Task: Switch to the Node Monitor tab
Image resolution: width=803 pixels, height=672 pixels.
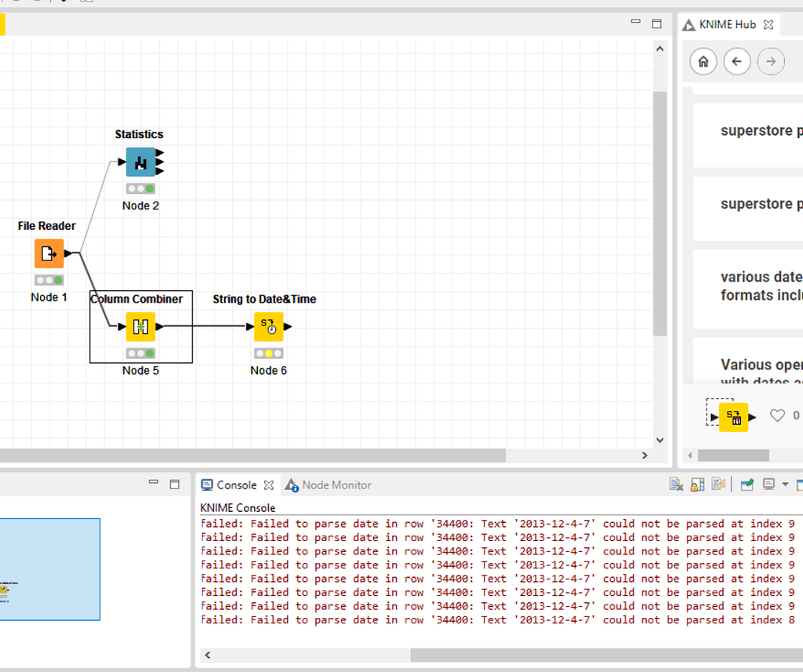Action: [x=336, y=485]
